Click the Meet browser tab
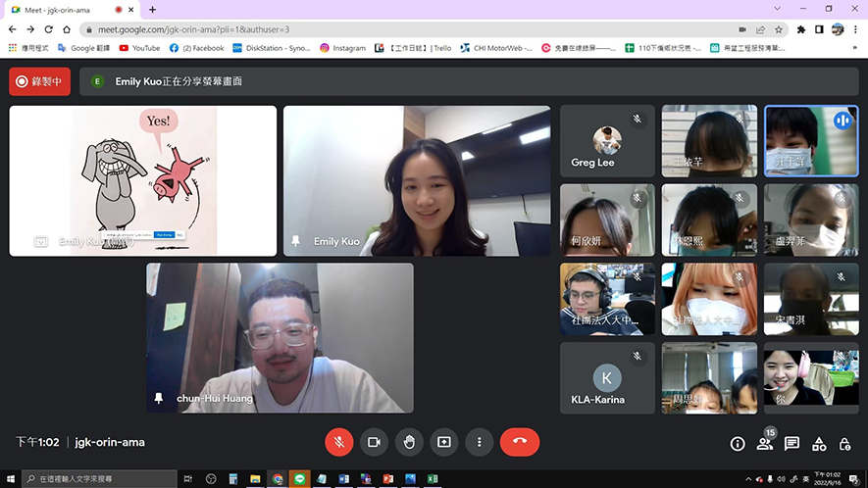The width and height of the screenshot is (868, 488). [61, 10]
